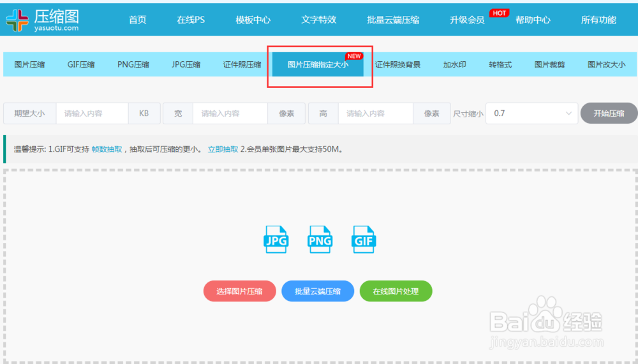Switch to PNG压缩 tab

[x=133, y=64]
